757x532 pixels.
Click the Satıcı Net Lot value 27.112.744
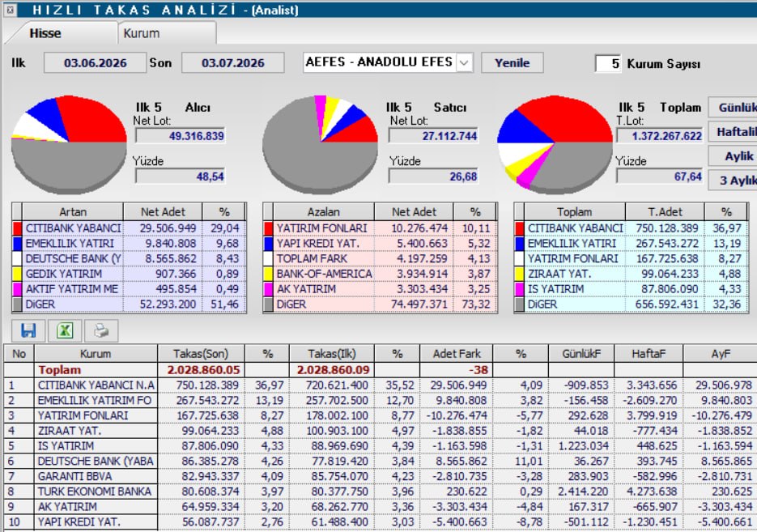433,136
